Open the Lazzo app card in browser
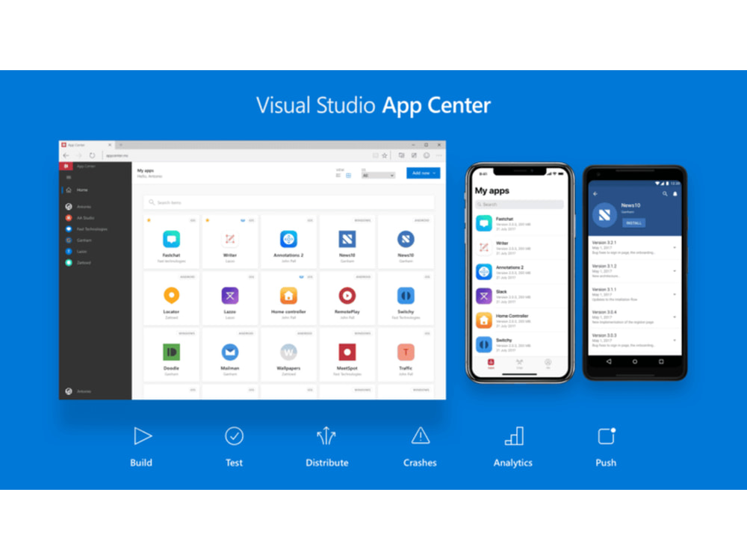 pyautogui.click(x=230, y=298)
